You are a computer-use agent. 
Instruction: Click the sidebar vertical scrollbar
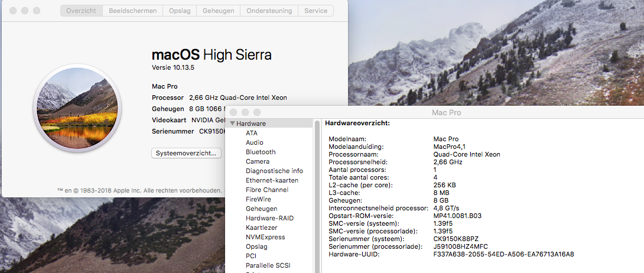(317, 196)
